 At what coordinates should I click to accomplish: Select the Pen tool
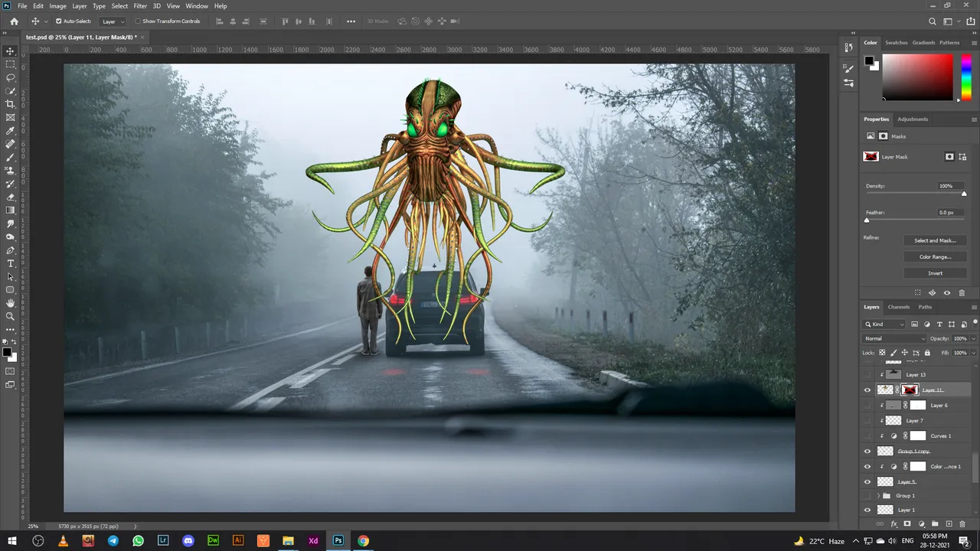pyautogui.click(x=10, y=250)
